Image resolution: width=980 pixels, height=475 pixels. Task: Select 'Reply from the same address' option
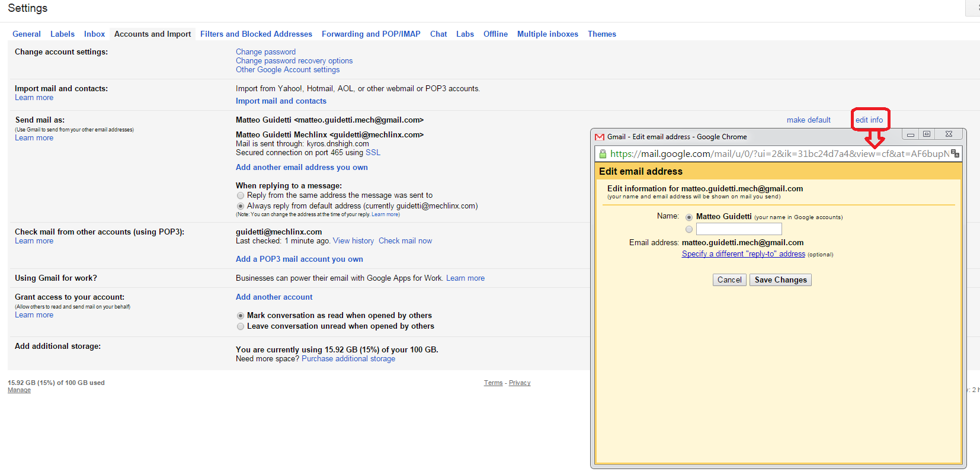pyautogui.click(x=241, y=195)
